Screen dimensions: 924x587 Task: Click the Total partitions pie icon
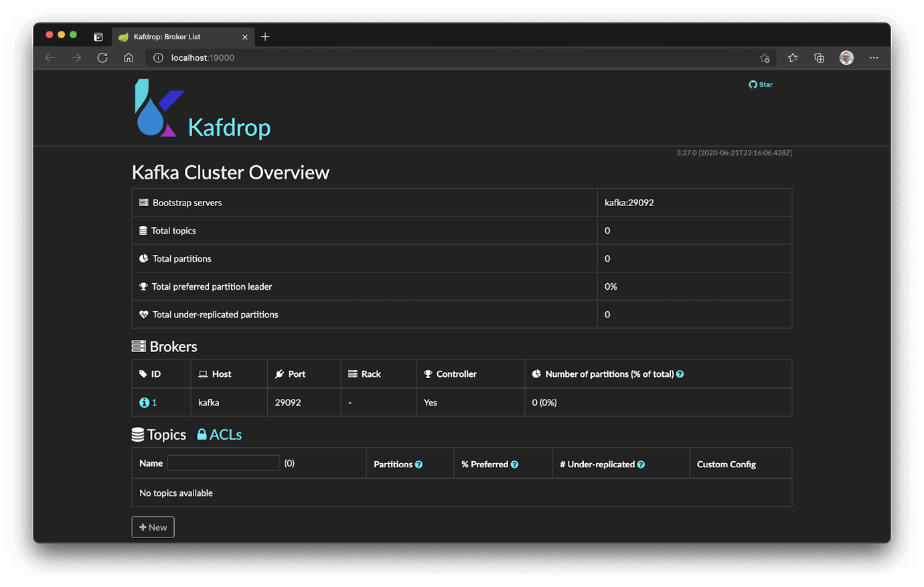click(x=143, y=258)
